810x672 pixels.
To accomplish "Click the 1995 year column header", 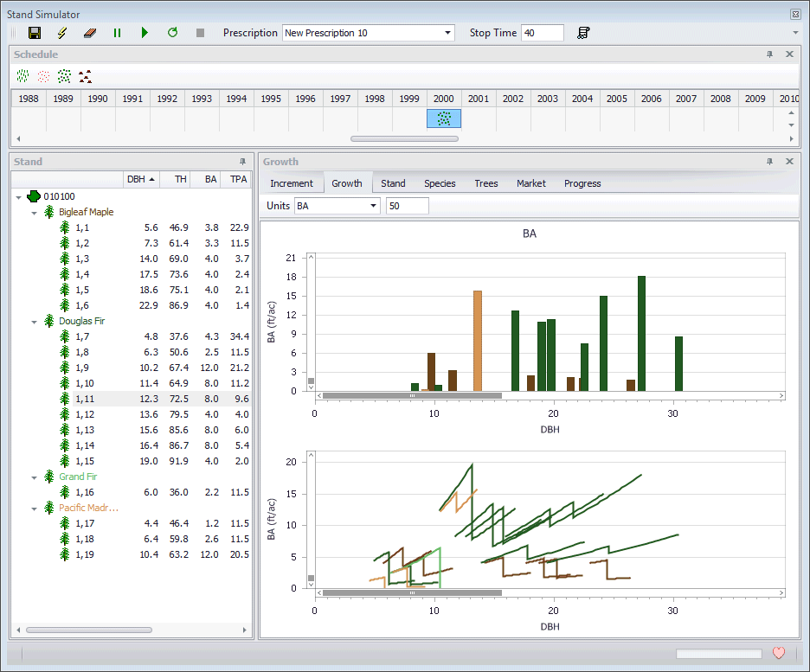I will pos(271,99).
